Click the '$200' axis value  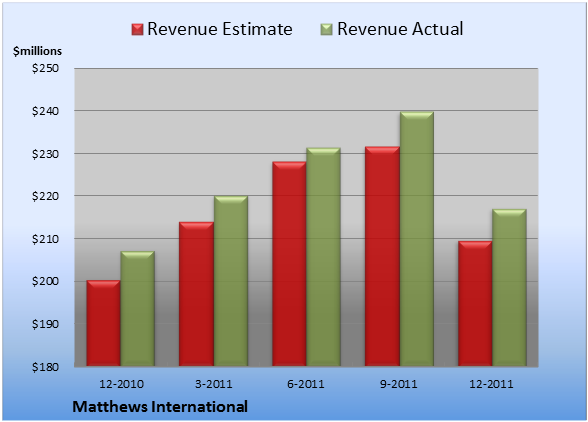click(x=45, y=281)
